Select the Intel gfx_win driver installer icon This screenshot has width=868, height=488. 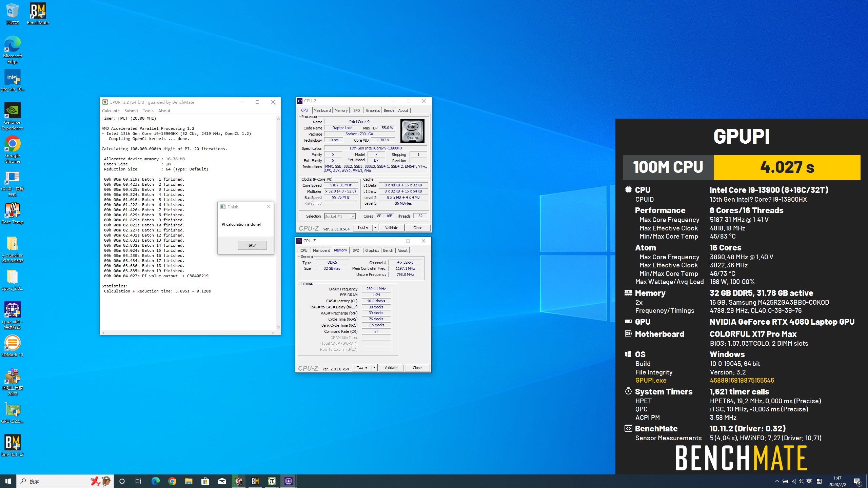click(x=12, y=80)
